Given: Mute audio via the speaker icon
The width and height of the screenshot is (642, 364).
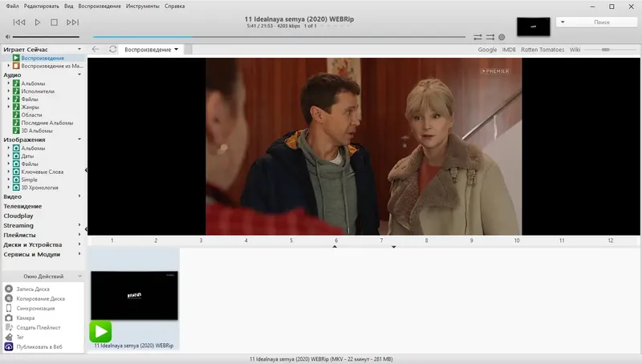Looking at the screenshot, I should (x=7, y=37).
